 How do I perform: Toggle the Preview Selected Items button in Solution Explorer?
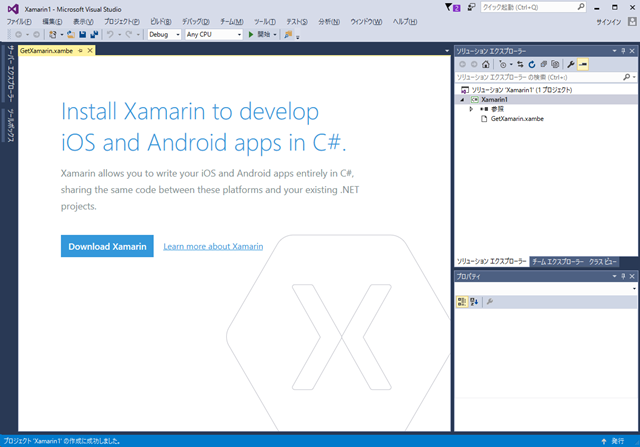tap(583, 64)
